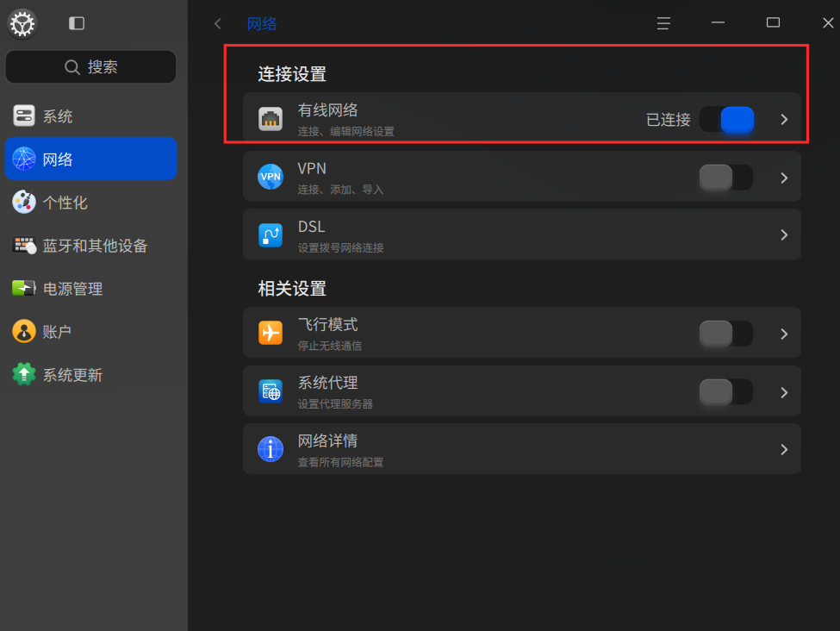Image resolution: width=840 pixels, height=631 pixels.
Task: Expand 系统代理 using its chevron
Action: (784, 392)
